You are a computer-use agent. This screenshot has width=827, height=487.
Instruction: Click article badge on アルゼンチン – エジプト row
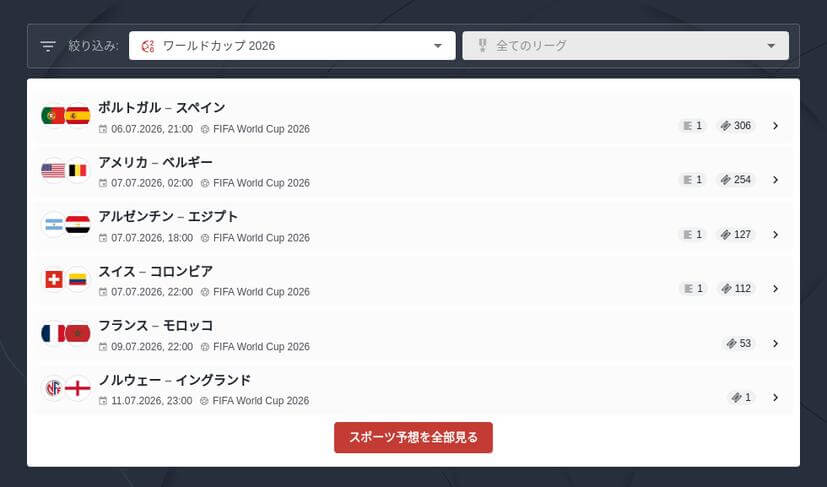pos(693,234)
